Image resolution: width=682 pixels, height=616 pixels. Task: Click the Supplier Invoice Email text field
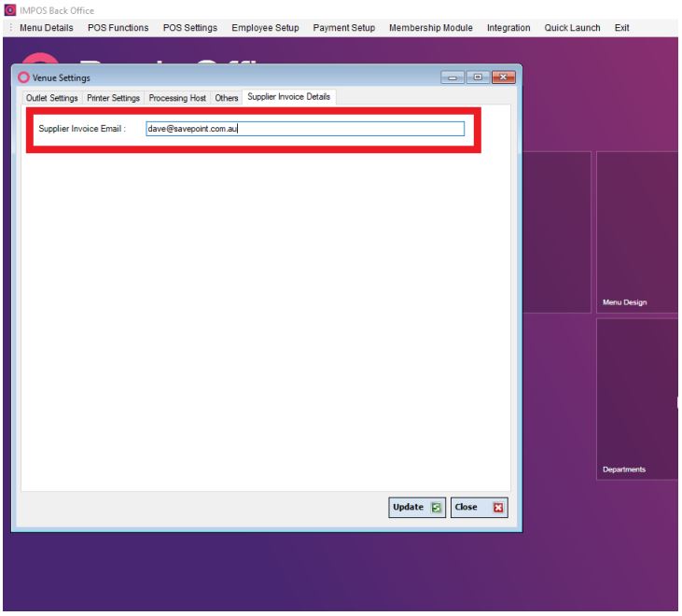[305, 129]
